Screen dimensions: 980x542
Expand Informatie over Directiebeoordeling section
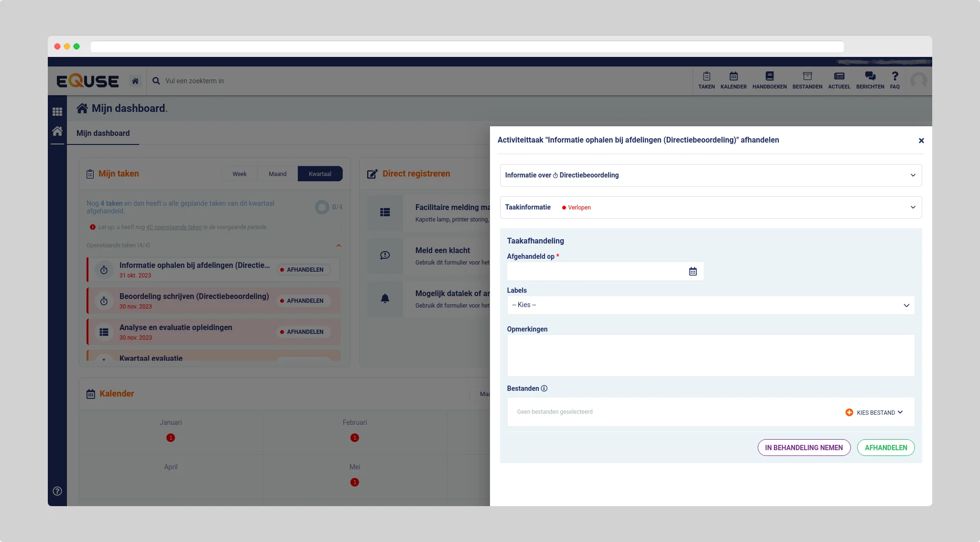pos(710,175)
